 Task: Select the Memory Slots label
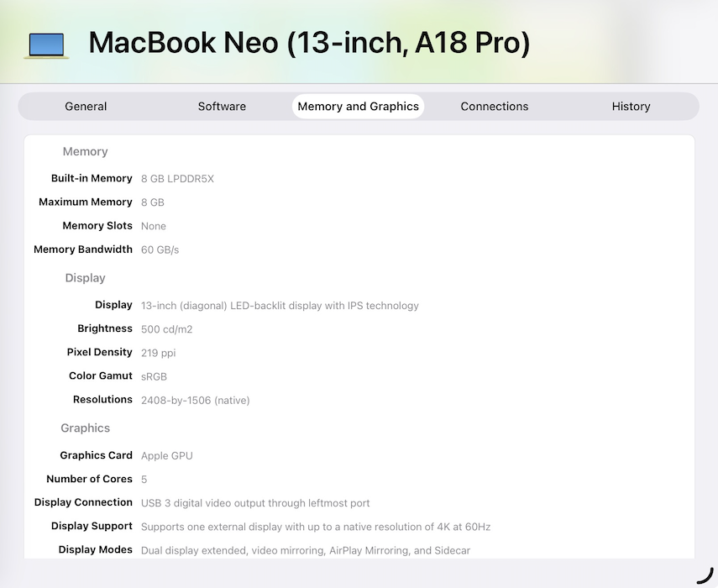point(97,226)
